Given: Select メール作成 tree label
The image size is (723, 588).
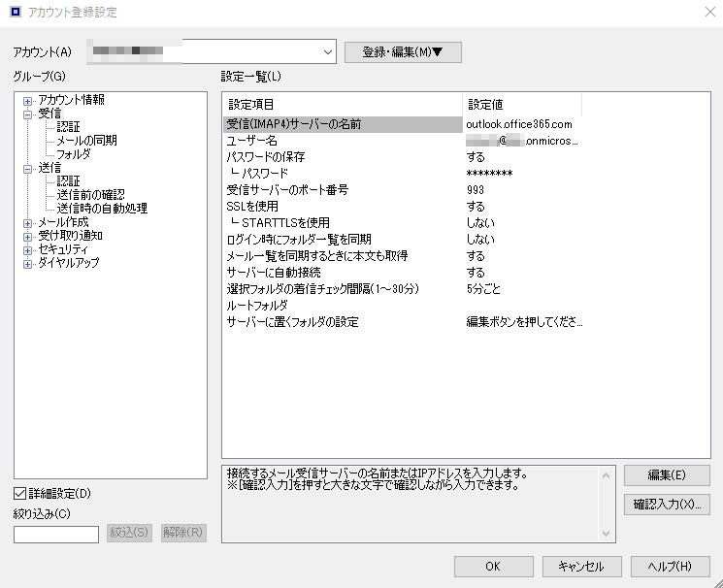Looking at the screenshot, I should click(x=63, y=222).
